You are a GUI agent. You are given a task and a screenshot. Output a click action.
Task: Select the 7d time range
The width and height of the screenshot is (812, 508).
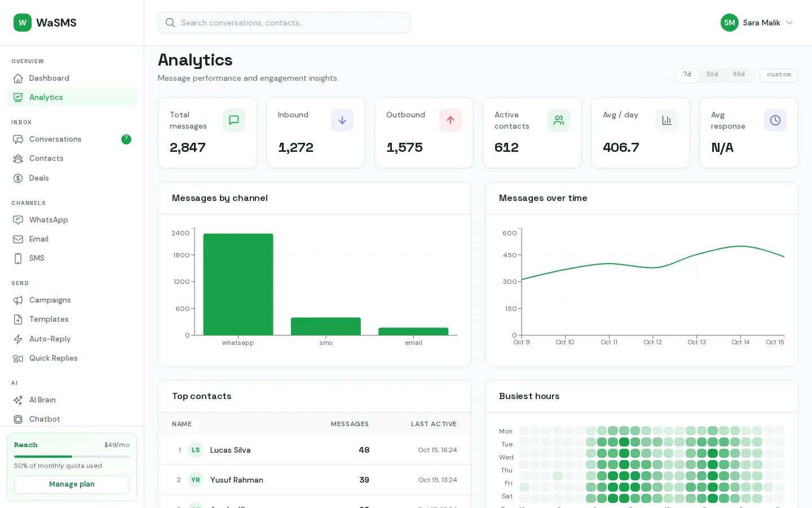coord(687,75)
